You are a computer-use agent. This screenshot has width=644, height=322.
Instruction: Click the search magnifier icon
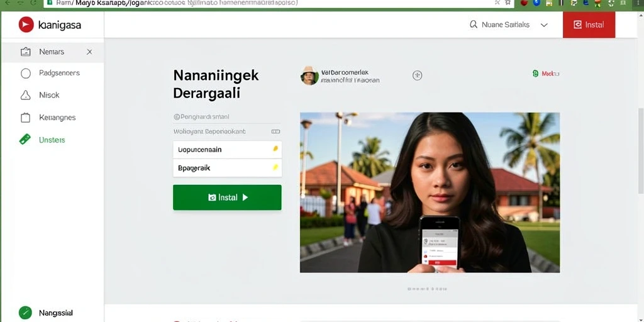(x=474, y=25)
